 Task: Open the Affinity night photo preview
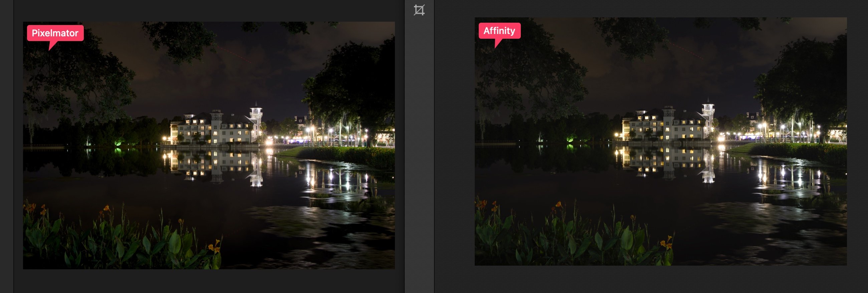click(x=660, y=141)
